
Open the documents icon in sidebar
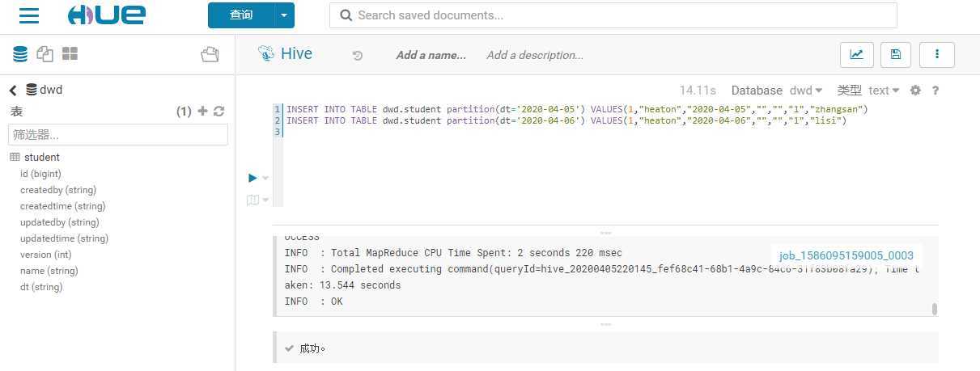tap(45, 54)
